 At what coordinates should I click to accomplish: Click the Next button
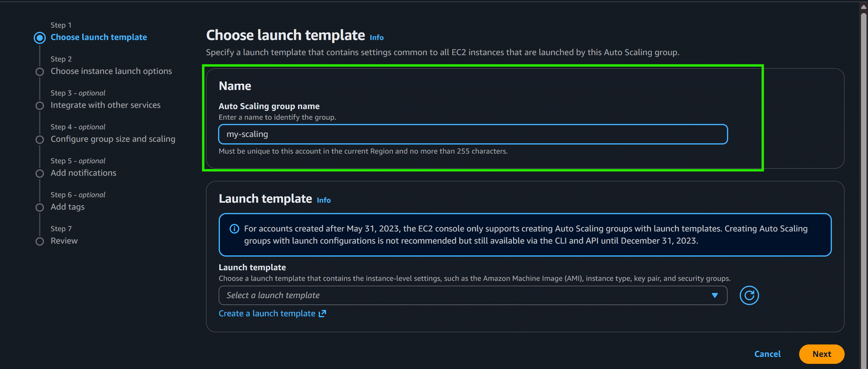[x=822, y=354]
